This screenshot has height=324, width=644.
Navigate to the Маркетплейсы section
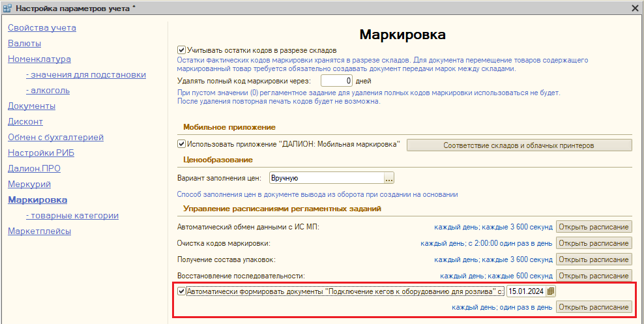point(39,231)
